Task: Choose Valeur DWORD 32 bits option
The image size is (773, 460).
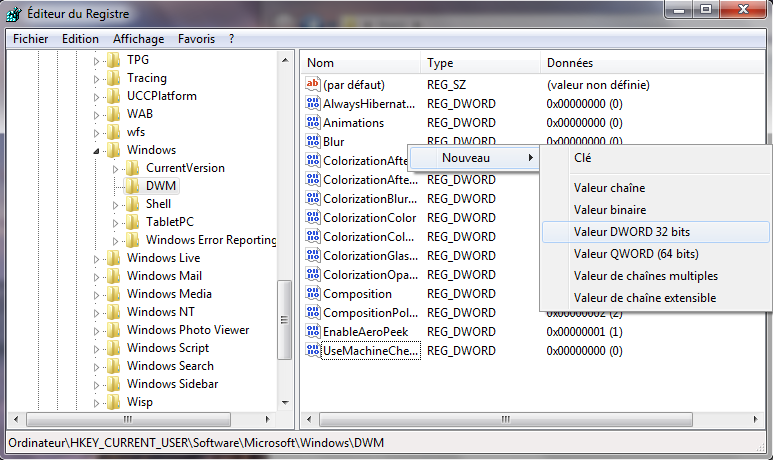Action: point(631,232)
